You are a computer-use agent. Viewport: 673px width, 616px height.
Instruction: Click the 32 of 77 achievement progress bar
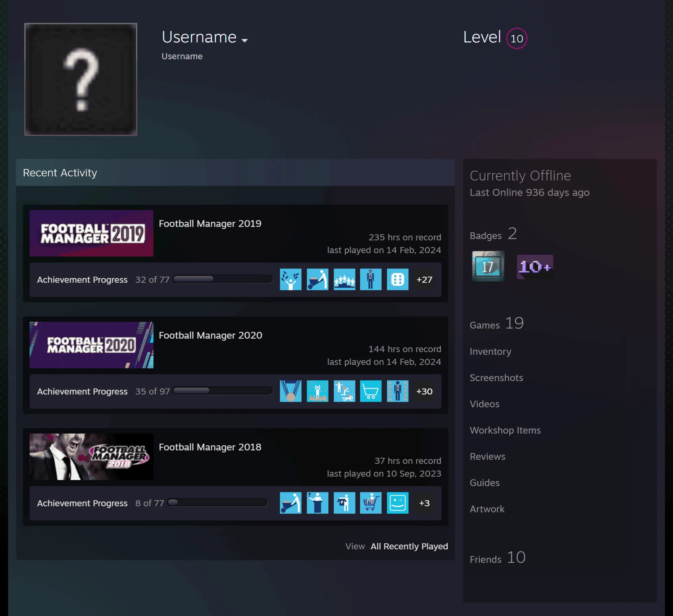[223, 279]
